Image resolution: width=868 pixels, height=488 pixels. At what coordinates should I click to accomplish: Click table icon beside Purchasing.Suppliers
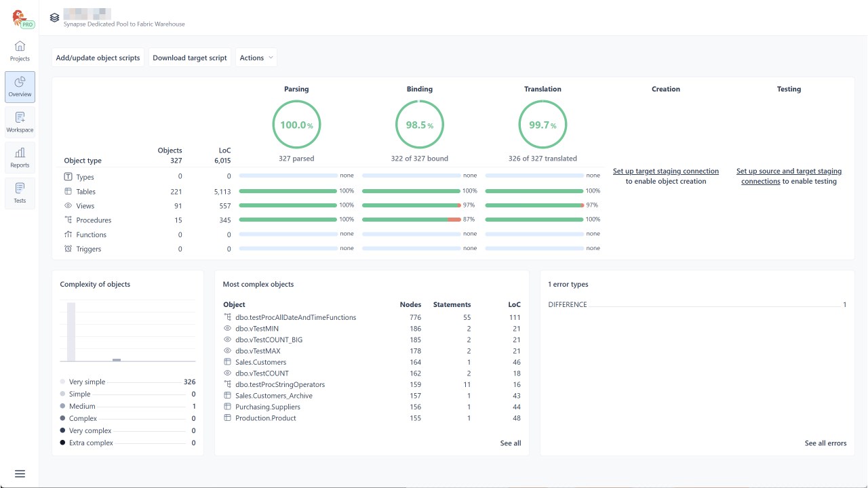[x=227, y=407]
